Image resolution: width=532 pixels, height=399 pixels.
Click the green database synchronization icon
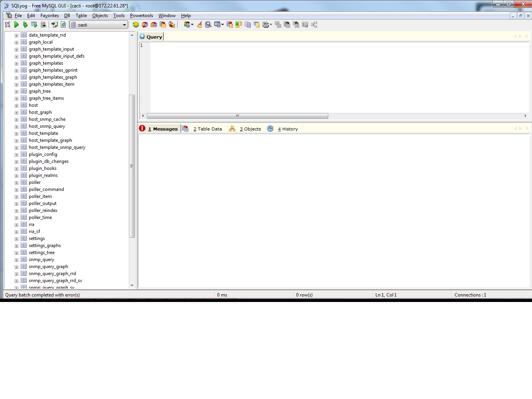[136, 25]
